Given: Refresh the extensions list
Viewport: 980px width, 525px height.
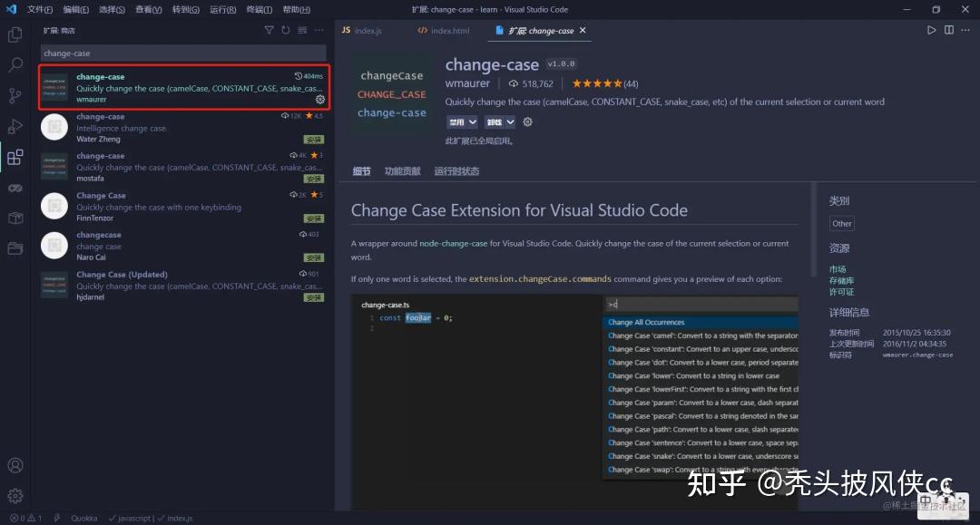Looking at the screenshot, I should [x=286, y=30].
